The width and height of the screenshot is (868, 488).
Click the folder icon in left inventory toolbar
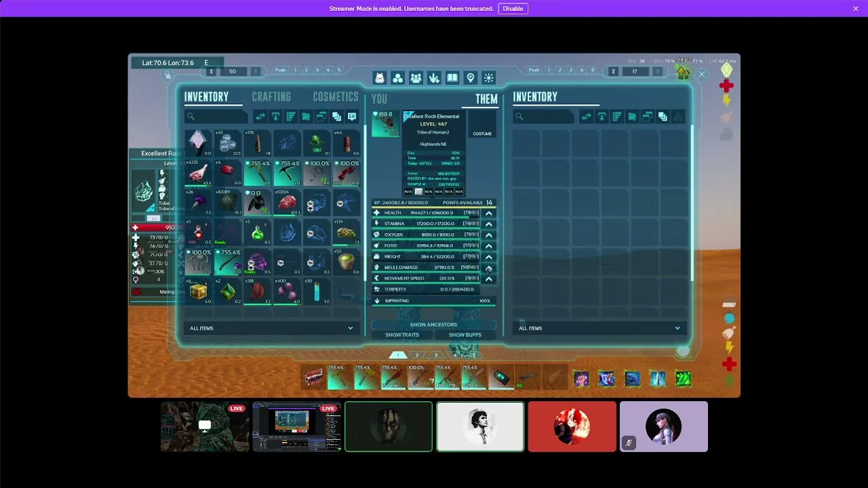306,117
